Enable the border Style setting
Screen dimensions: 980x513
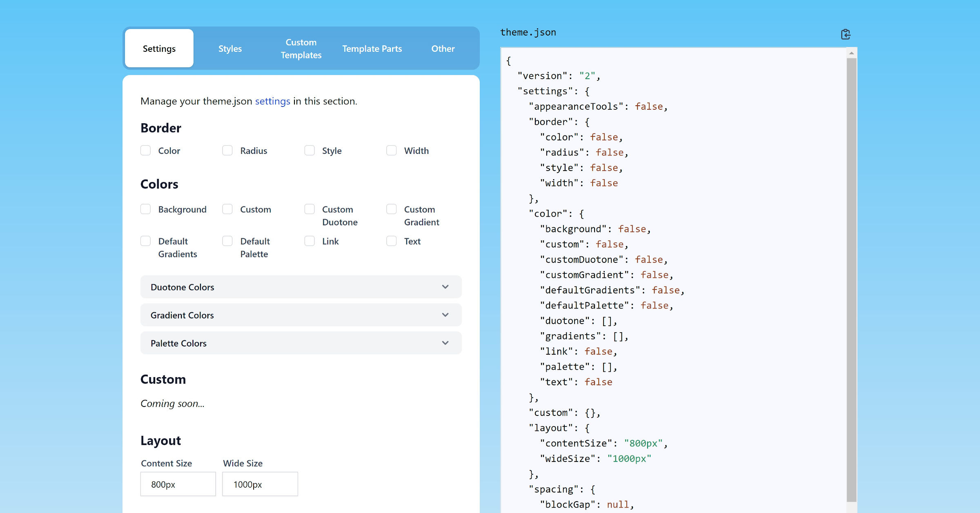[309, 150]
